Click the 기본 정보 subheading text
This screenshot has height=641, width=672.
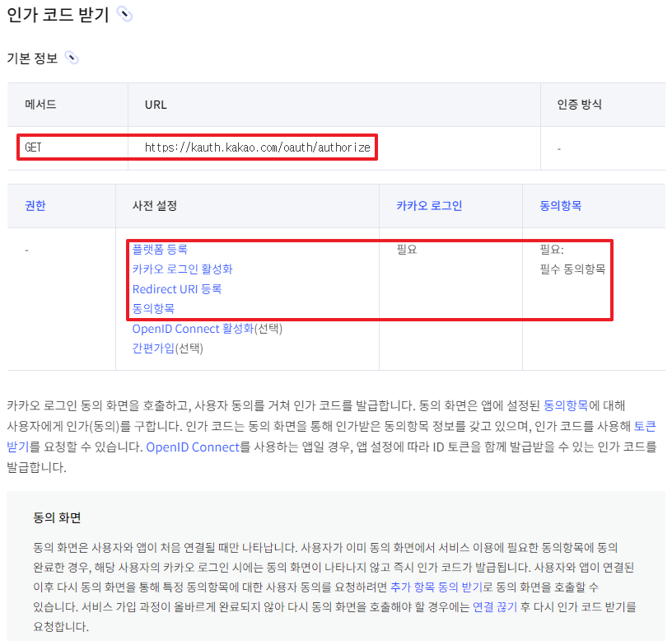[32, 58]
